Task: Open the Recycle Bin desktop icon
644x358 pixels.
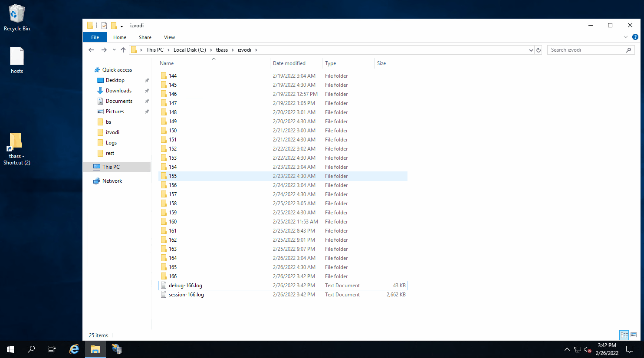Action: [16, 18]
